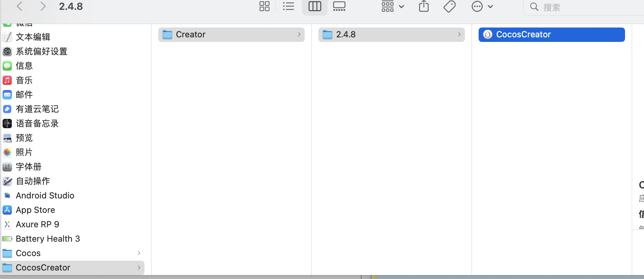The image size is (644, 279).
Task: Select the 有道云笔记 label
Action: click(x=37, y=109)
